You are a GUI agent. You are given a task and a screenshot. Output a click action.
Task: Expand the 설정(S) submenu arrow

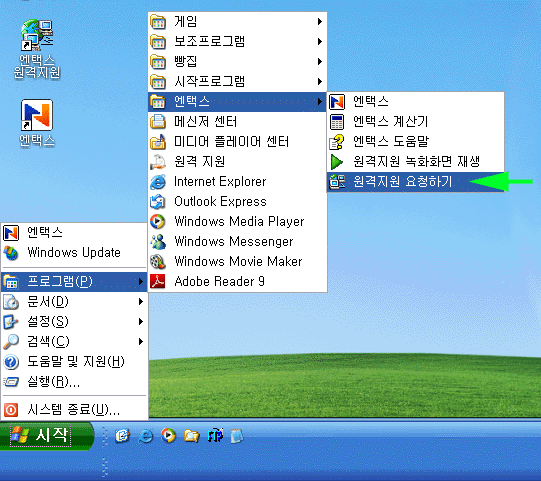coord(141,322)
